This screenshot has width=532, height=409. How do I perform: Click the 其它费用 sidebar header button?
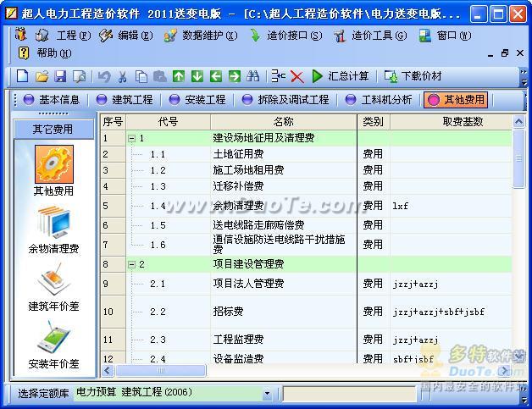(53, 129)
